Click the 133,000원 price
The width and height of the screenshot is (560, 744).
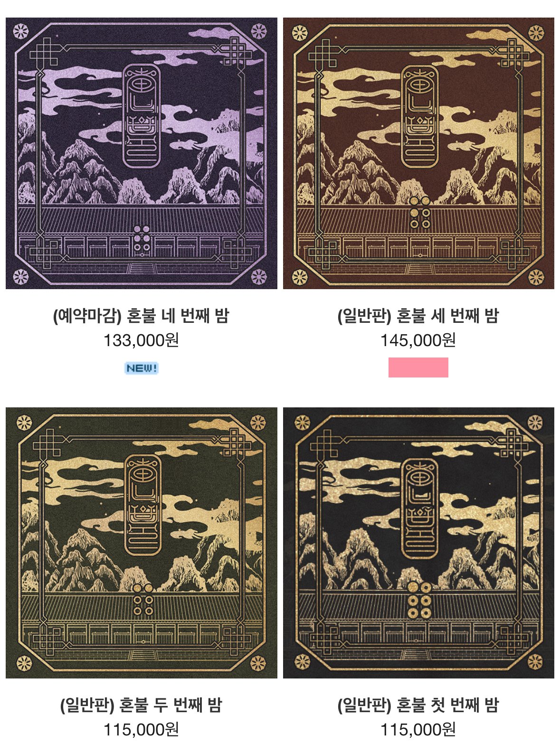(x=141, y=340)
